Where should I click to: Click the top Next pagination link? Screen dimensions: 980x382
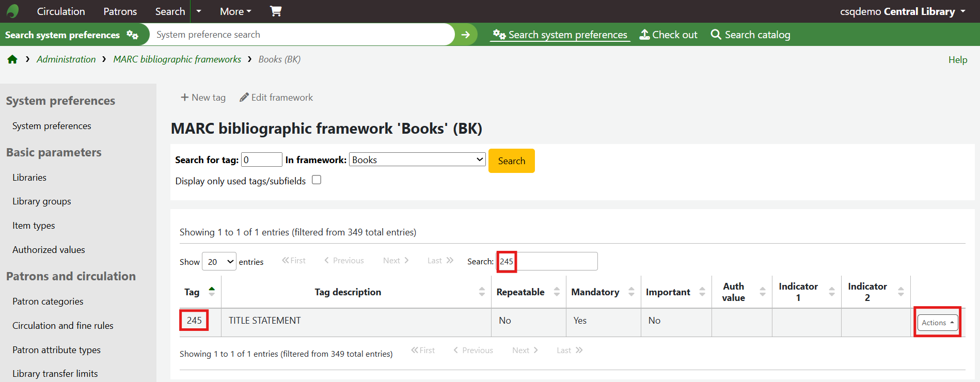tap(396, 261)
